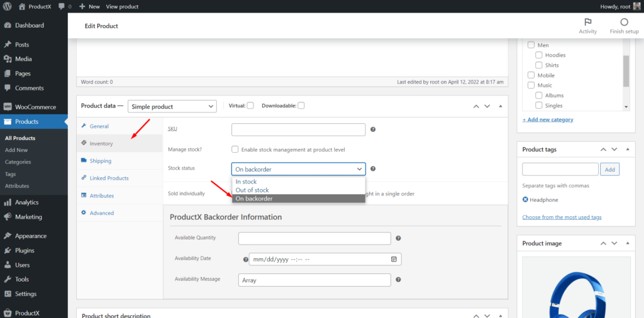
Task: Check the Albums category
Action: tap(539, 95)
